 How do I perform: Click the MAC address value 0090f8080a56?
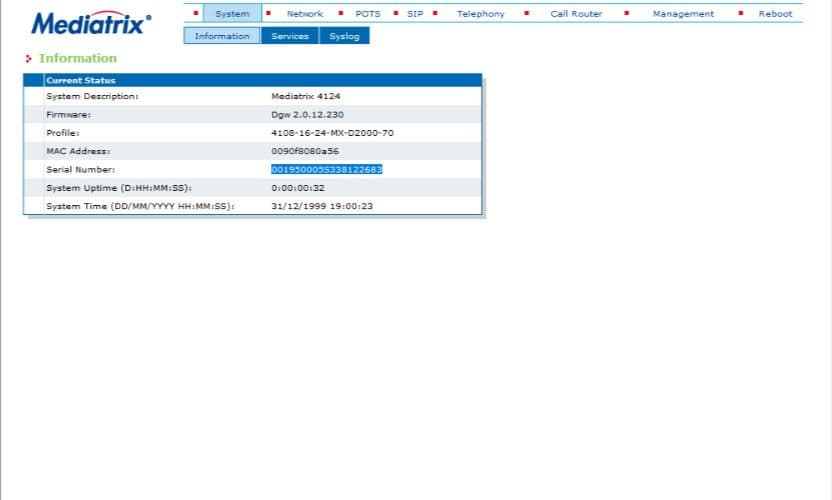[305, 151]
